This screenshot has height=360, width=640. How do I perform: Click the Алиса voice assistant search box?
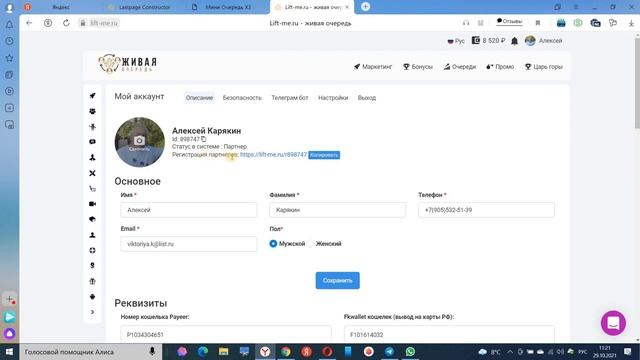[x=91, y=352]
